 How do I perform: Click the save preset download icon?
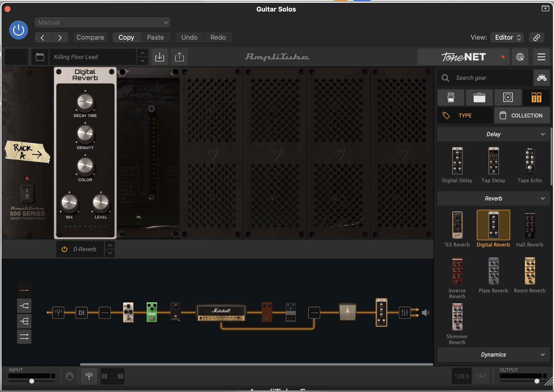coord(159,57)
